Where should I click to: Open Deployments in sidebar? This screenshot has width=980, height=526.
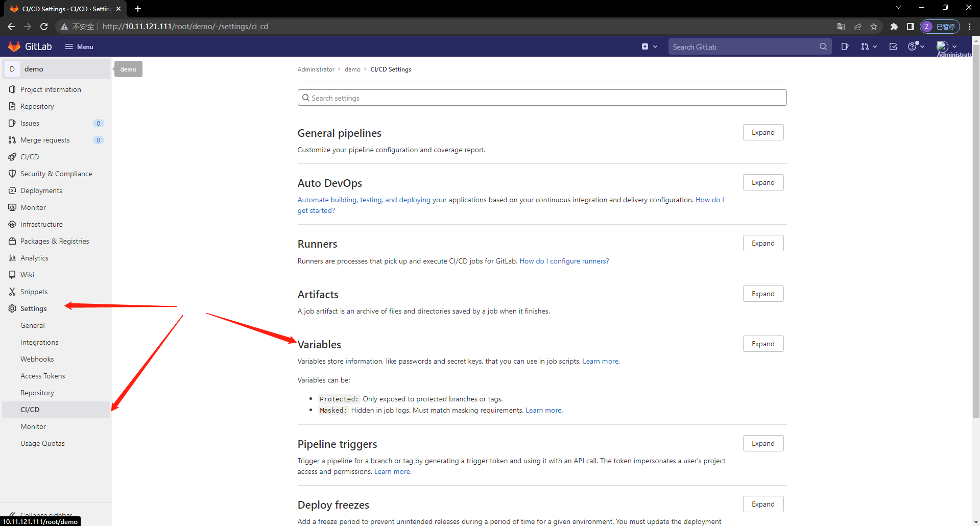tap(56, 190)
